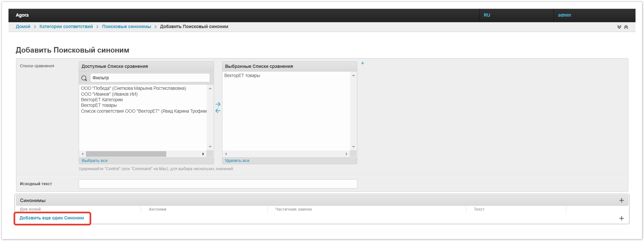Select ООО "Иванов" (Иванов ИИ) list item
This screenshot has width=644, height=241.
109,94
